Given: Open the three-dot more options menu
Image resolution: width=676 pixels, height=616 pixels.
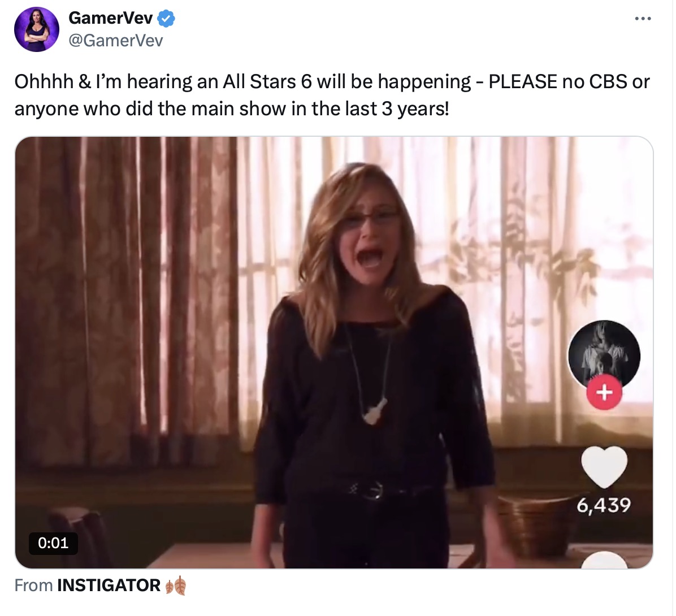Looking at the screenshot, I should point(643,19).
